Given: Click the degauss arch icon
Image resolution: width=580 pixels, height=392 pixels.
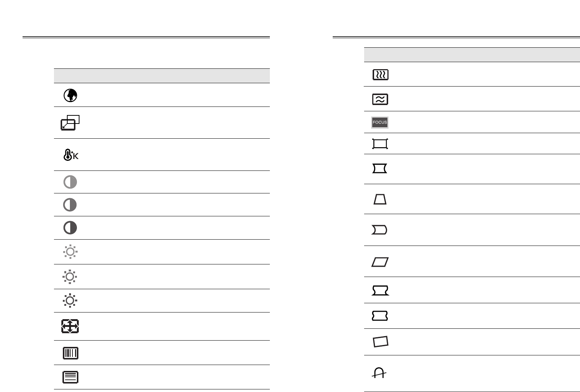Looking at the screenshot, I should tap(379, 373).
